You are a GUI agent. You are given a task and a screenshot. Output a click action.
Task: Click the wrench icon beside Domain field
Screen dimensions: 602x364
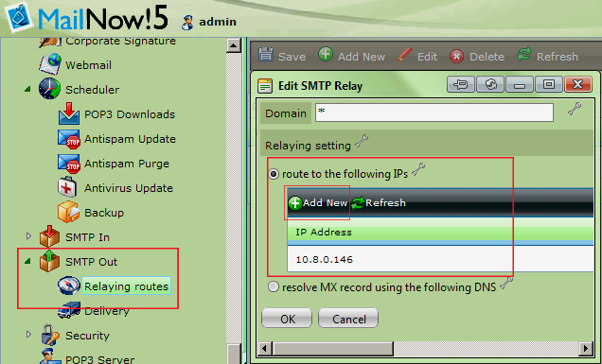pos(575,110)
